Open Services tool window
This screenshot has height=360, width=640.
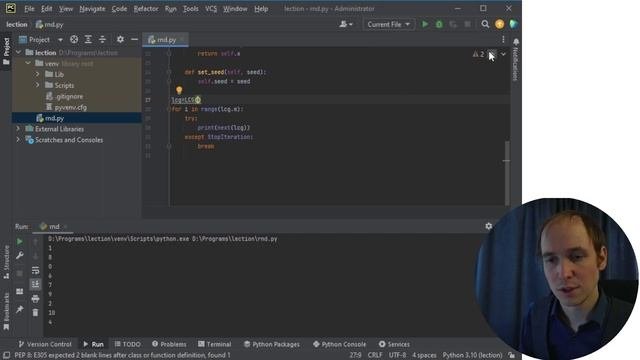[x=394, y=344]
